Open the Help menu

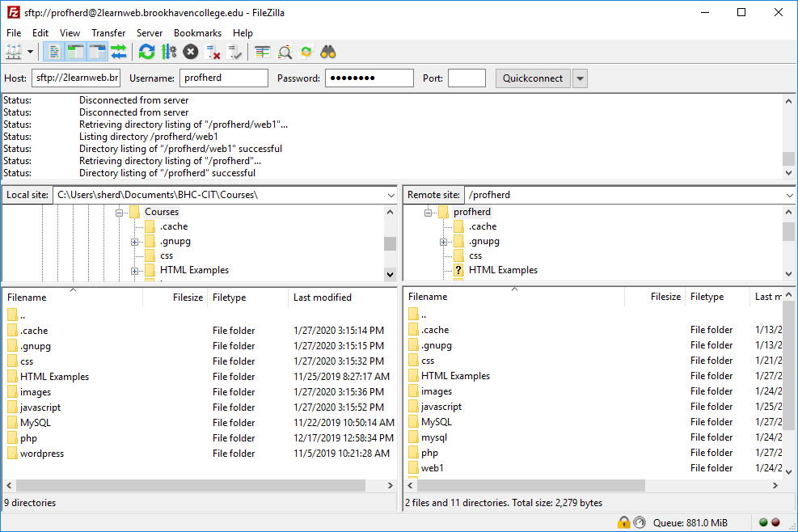coord(243,33)
